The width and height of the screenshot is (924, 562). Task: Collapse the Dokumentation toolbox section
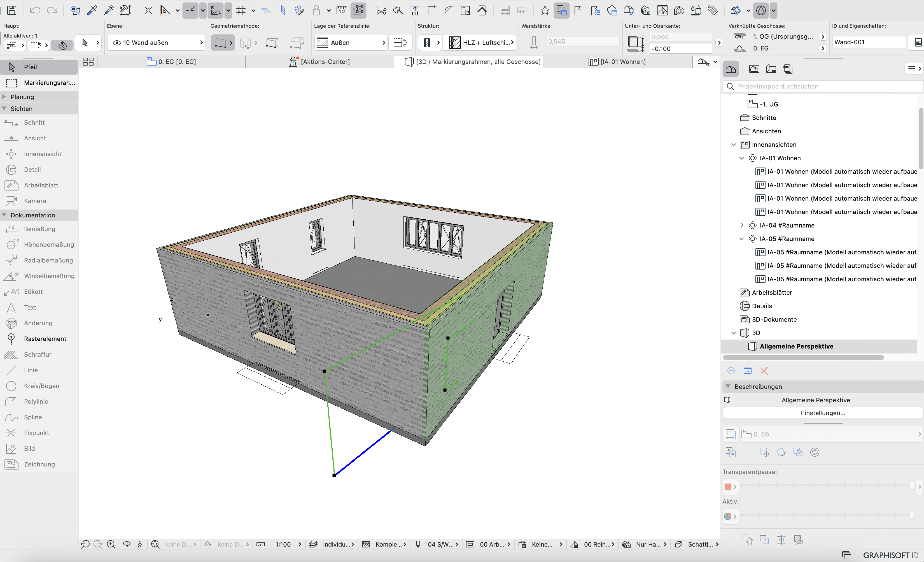pos(4,215)
